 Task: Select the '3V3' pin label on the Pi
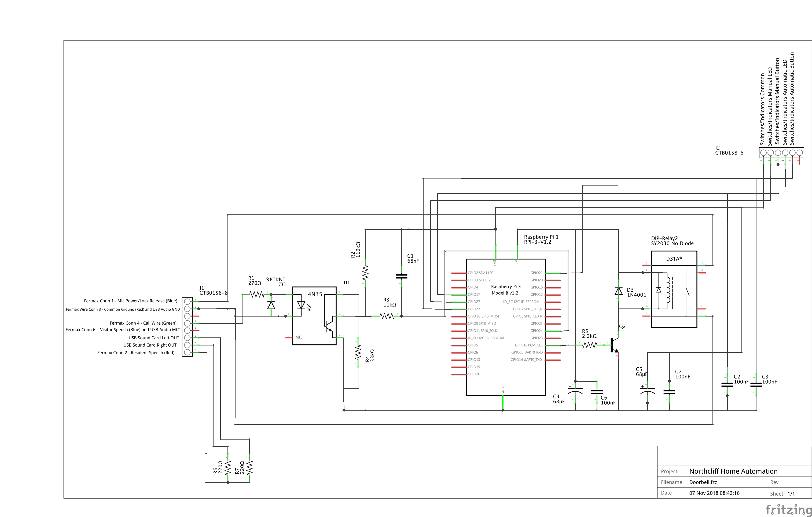494,262
